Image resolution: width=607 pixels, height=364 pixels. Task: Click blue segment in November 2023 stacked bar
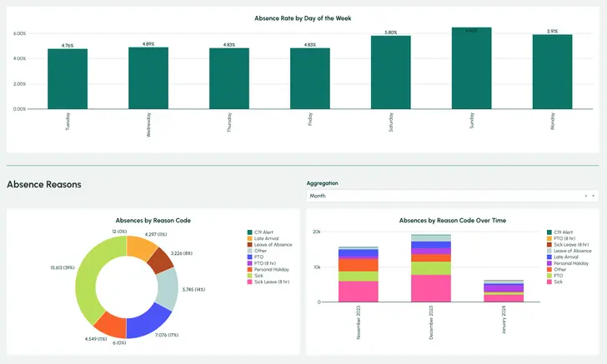(x=358, y=253)
